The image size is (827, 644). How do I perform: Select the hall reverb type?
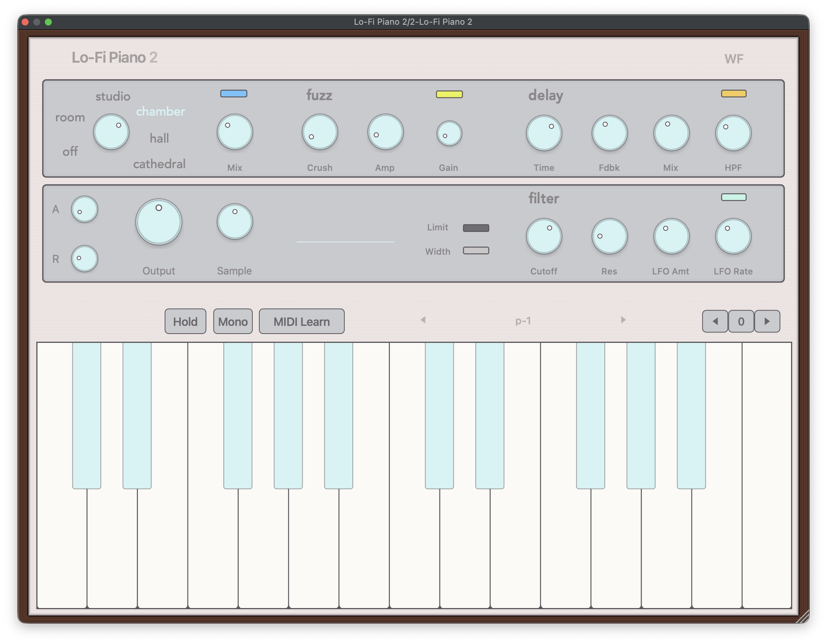coord(159,138)
